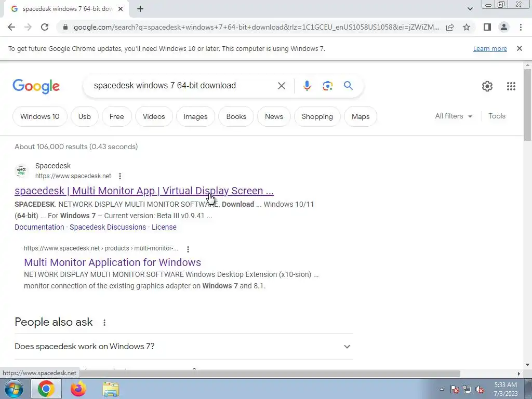Image resolution: width=532 pixels, height=399 pixels.
Task: Apply the Free filter chip
Action: tap(117, 116)
